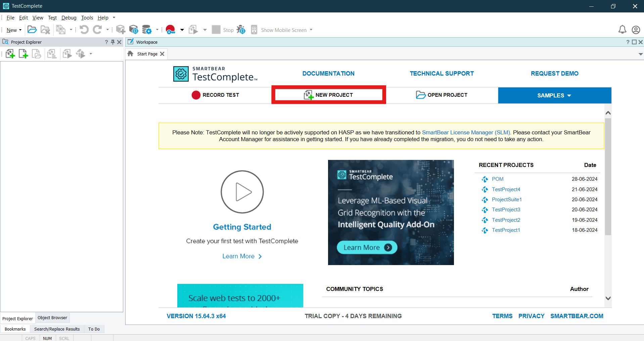
Task: Expand the New button dropdown arrow
Action: point(19,30)
